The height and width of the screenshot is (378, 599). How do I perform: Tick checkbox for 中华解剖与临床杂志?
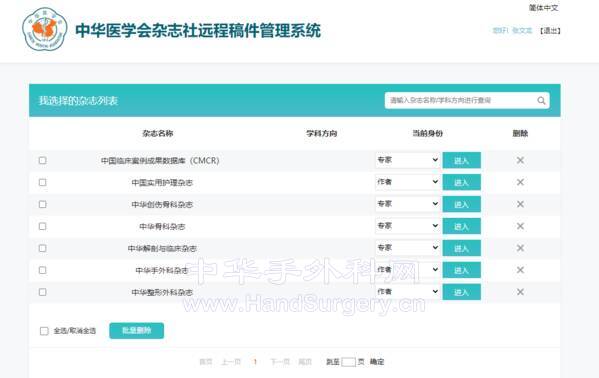click(42, 248)
